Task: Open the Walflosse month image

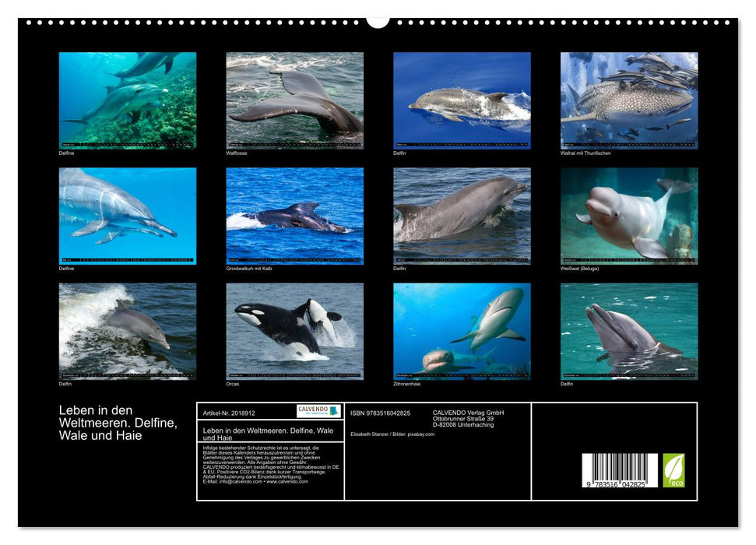Action: pyautogui.click(x=294, y=97)
